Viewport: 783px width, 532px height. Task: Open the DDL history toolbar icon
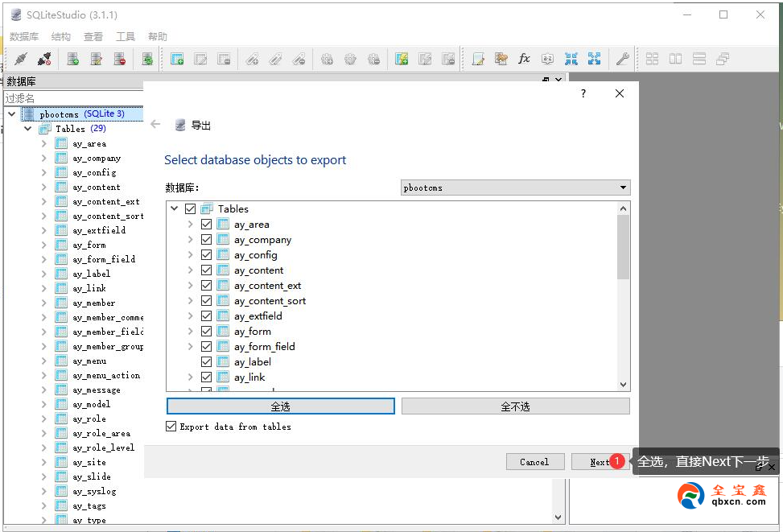501,59
